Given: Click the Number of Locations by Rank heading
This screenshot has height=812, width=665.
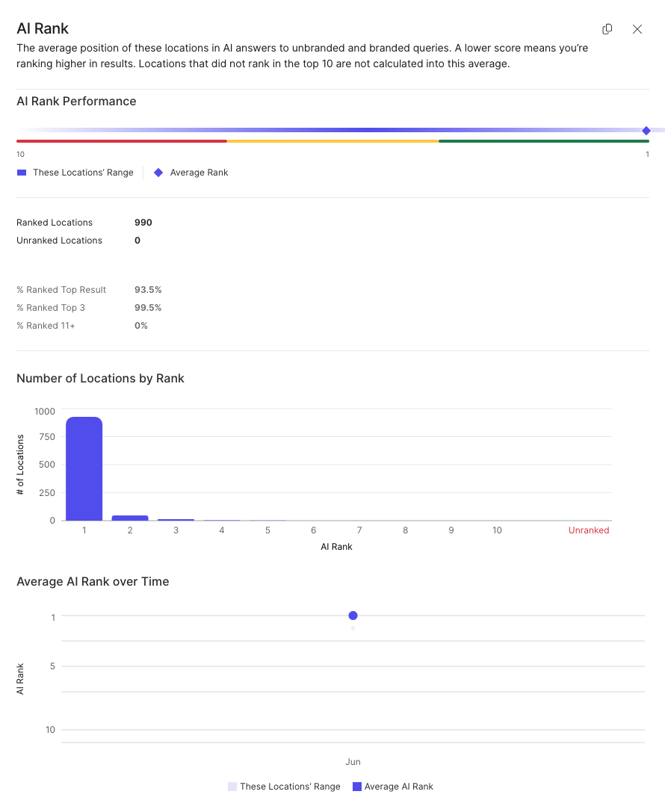Looking at the screenshot, I should tap(100, 378).
